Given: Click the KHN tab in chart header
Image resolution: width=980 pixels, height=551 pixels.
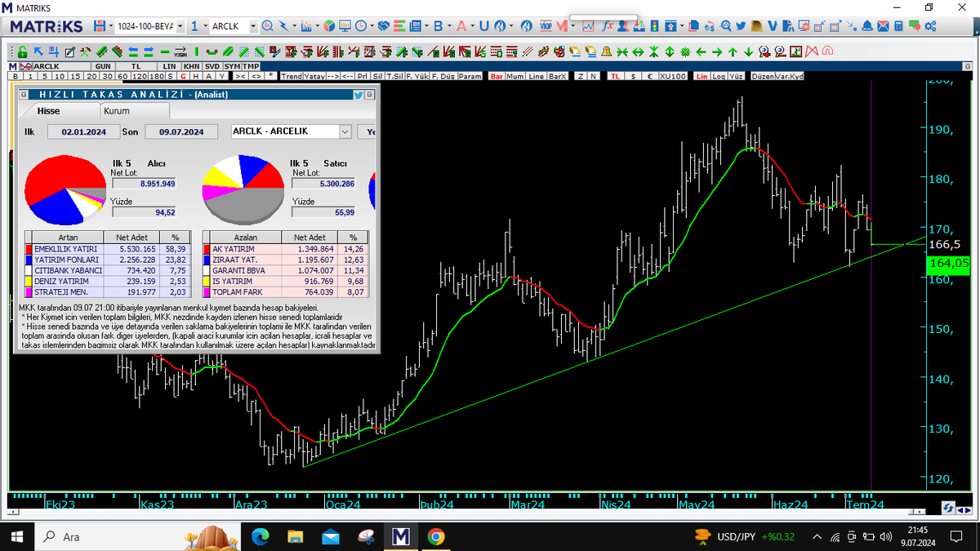Looking at the screenshot, I should 190,66.
